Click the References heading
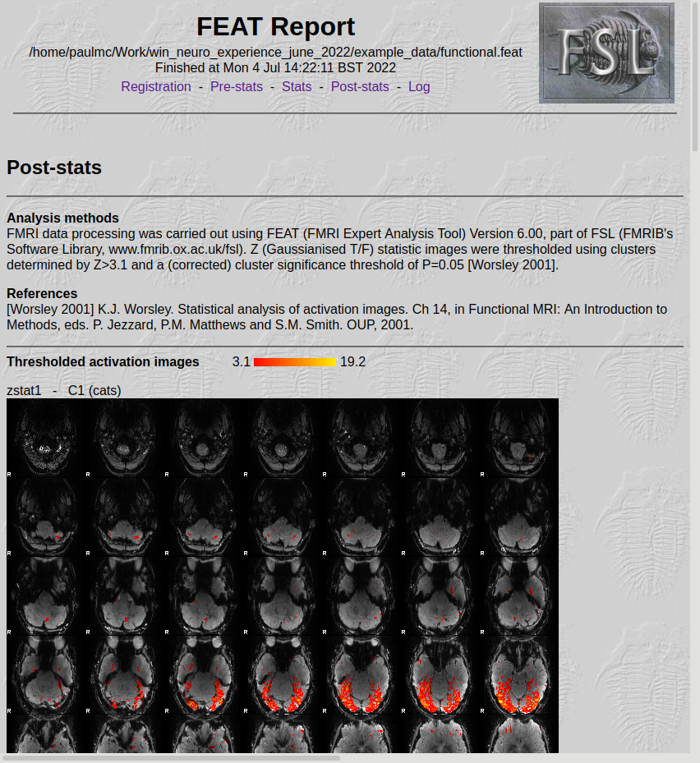The image size is (700, 763). pos(42,293)
